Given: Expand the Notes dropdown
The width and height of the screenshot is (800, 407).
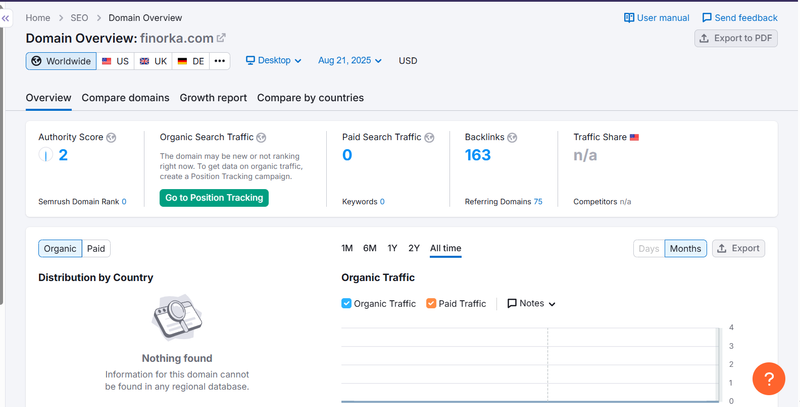Looking at the screenshot, I should tap(532, 303).
